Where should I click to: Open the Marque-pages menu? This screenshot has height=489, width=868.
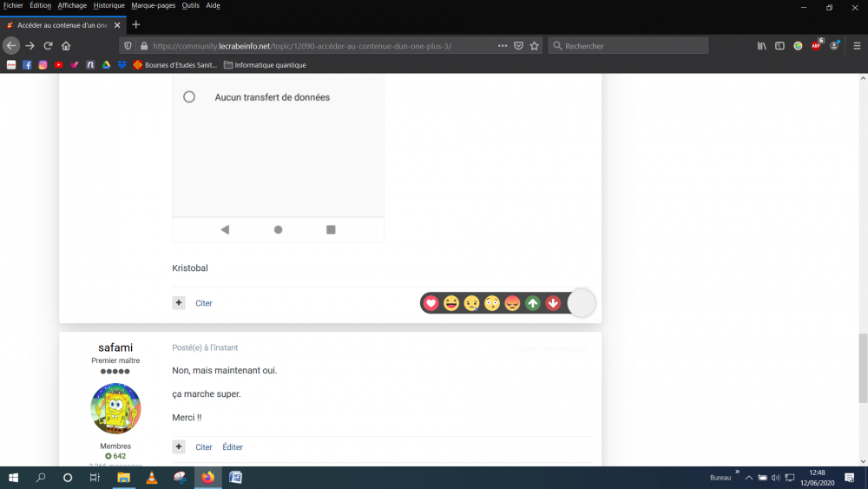(154, 5)
